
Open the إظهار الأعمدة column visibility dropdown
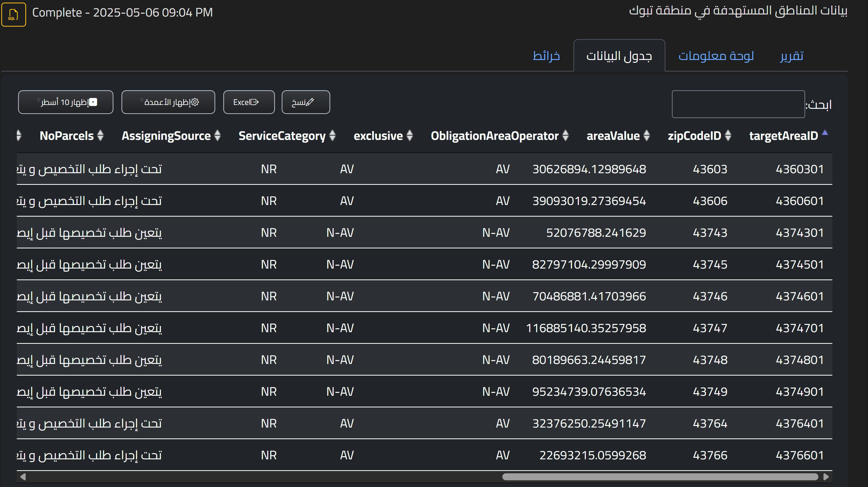coord(168,102)
